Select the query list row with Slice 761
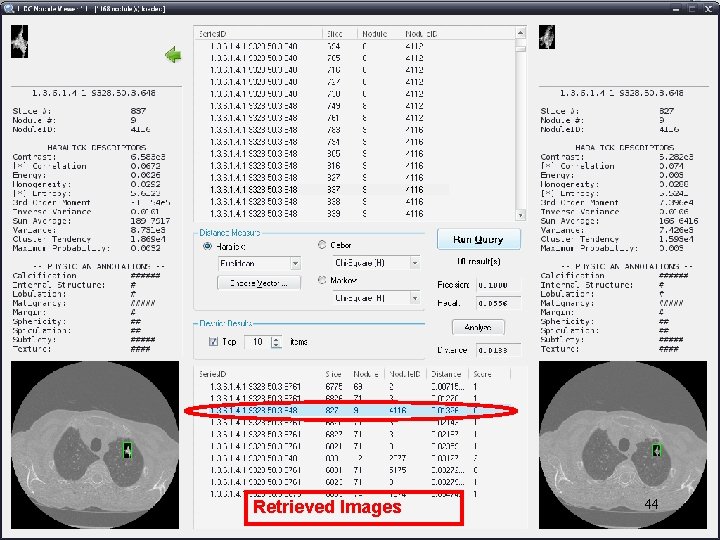Viewport: 720px width, 540px height. (x=321, y=118)
